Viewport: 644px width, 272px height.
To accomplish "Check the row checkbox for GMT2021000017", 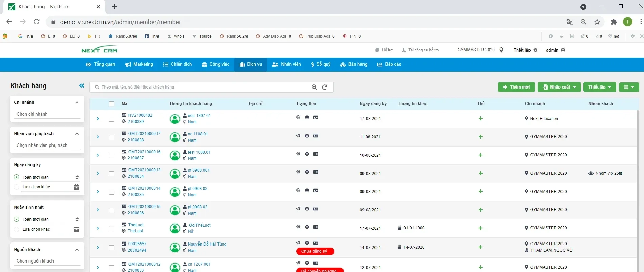I will pyautogui.click(x=112, y=137).
